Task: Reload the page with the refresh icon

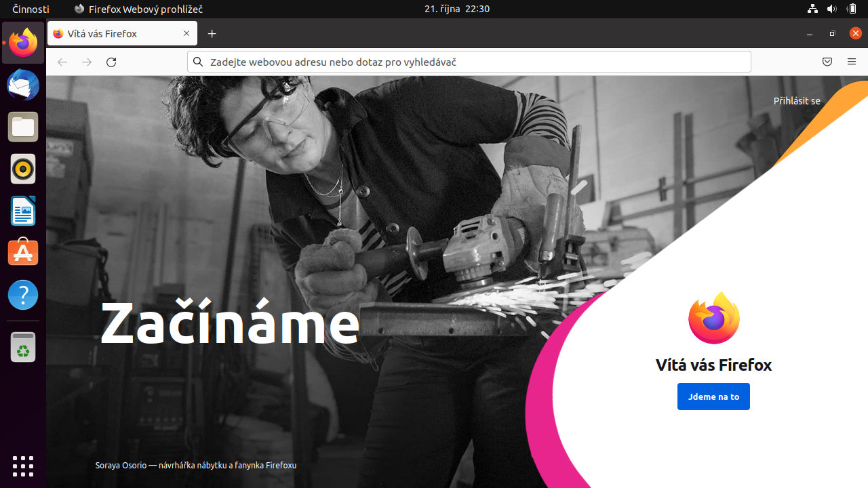Action: [111, 62]
